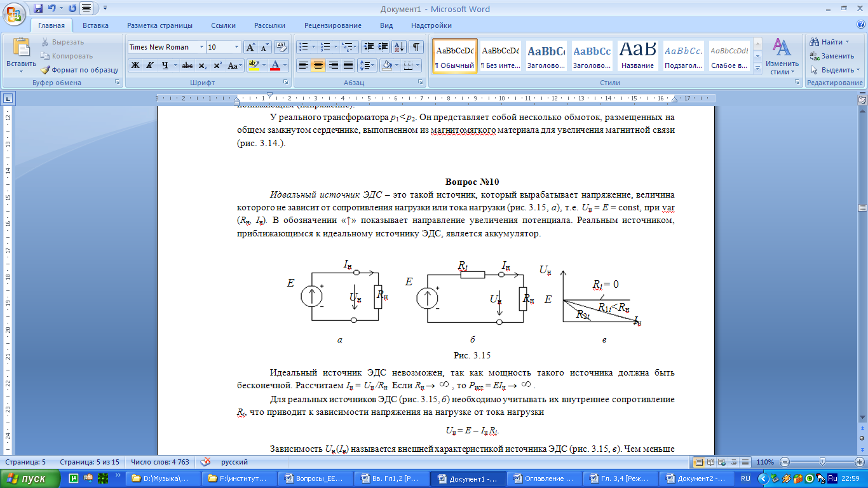This screenshot has width=868, height=488.
Task: Open line spacing dropdown
Action: (x=367, y=65)
